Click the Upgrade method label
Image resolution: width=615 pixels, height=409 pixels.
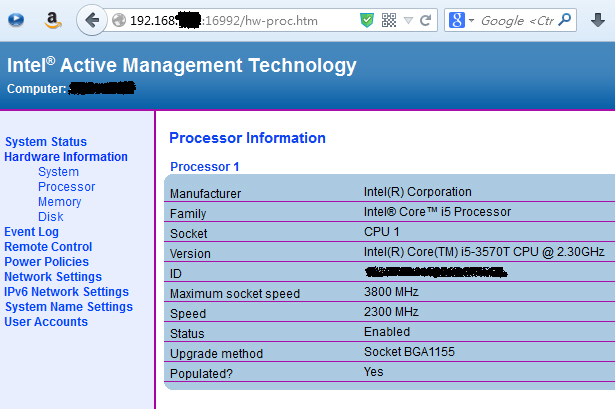click(217, 354)
